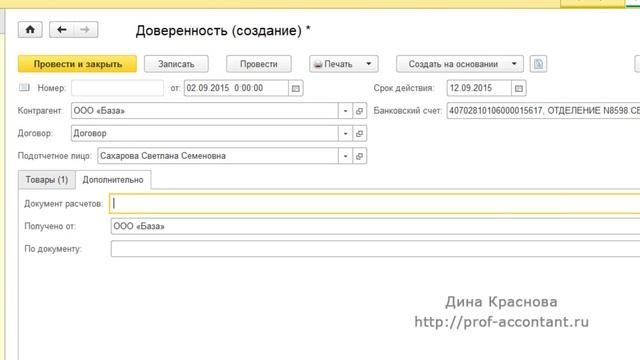Click the document status icon beside Номер

(24, 87)
